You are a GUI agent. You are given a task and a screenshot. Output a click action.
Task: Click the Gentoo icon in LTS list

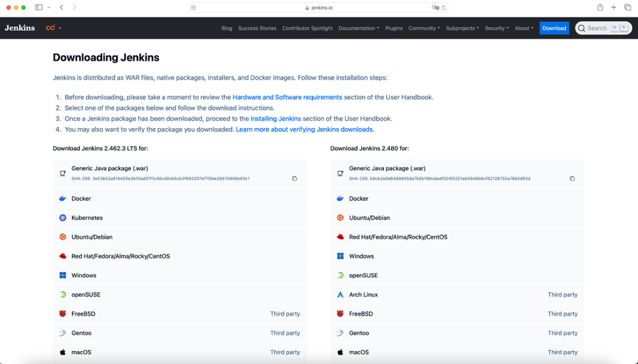[x=63, y=333]
